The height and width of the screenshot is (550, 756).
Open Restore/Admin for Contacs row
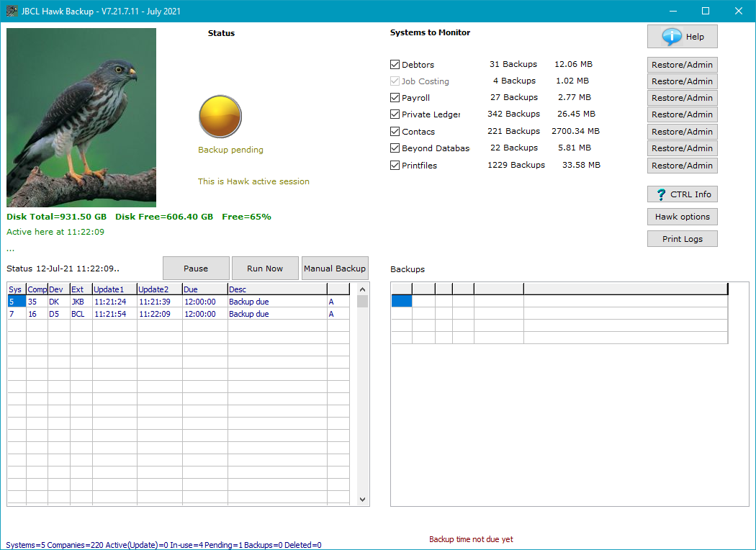tap(682, 132)
